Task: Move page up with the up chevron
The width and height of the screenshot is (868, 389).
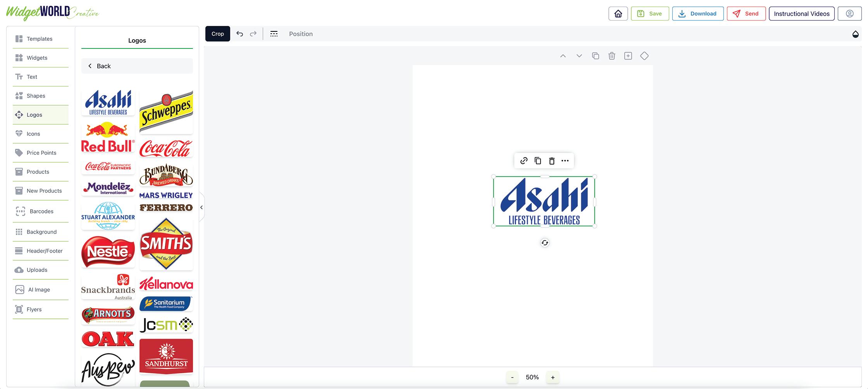Action: pos(563,56)
